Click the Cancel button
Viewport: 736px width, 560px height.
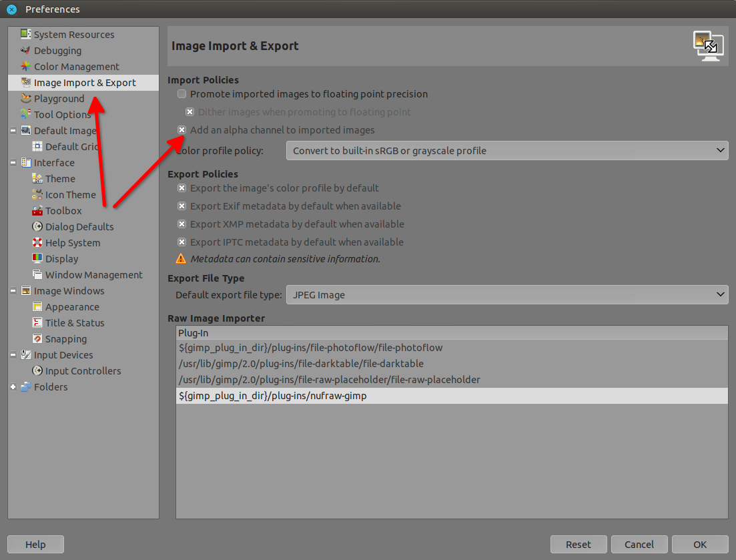(x=639, y=545)
